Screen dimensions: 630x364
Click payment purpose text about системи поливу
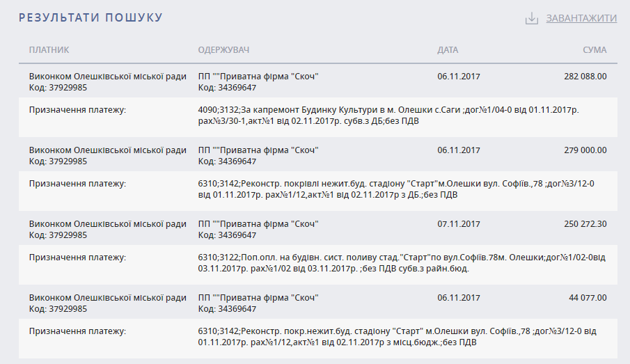pos(402,263)
